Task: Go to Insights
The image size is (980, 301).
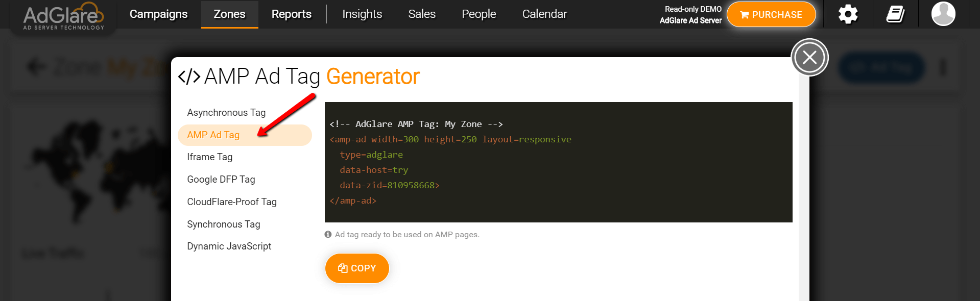Action: (x=362, y=14)
